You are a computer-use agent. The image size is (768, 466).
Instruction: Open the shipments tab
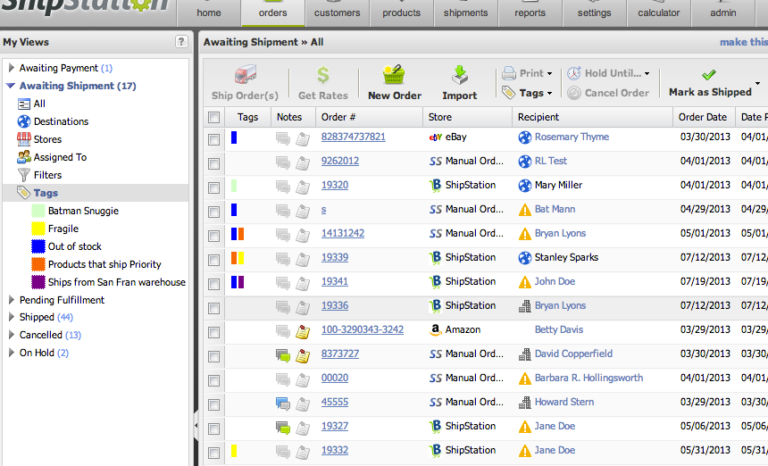[x=466, y=13]
